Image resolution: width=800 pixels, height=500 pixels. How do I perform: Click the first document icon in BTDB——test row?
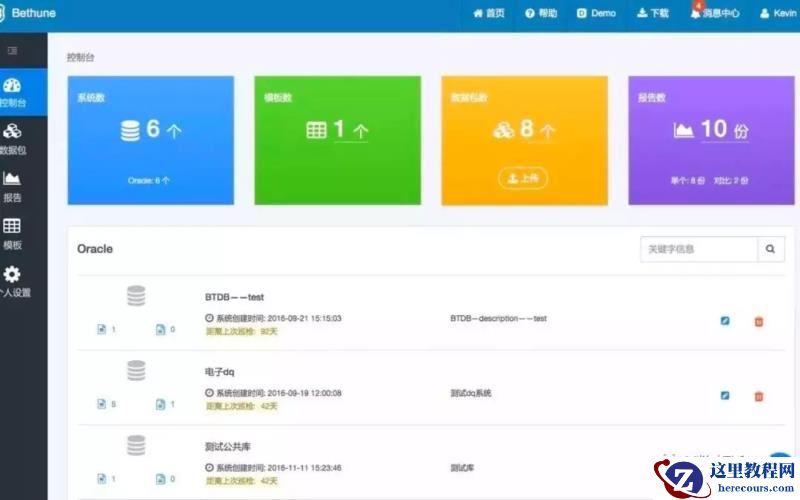coord(102,329)
